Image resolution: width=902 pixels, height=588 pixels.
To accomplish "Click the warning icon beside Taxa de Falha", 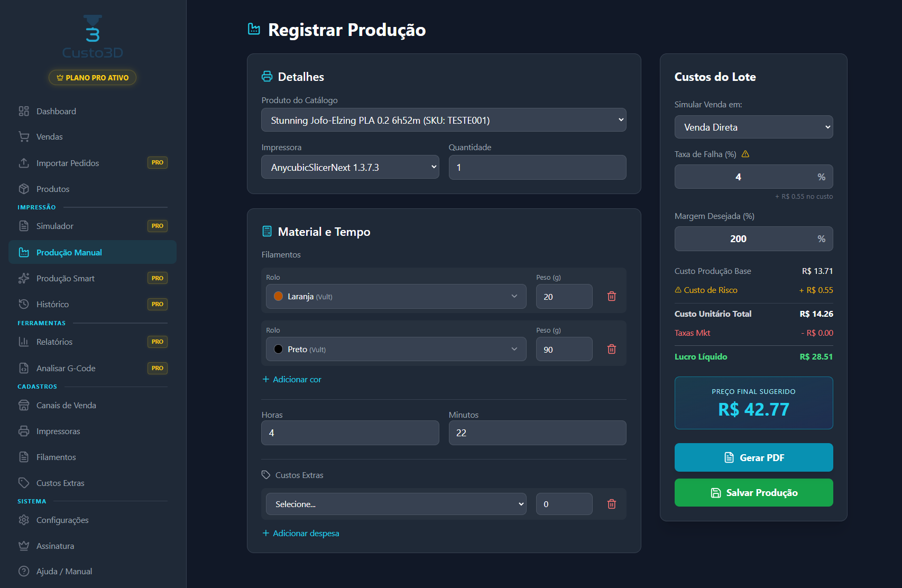I will coord(745,154).
